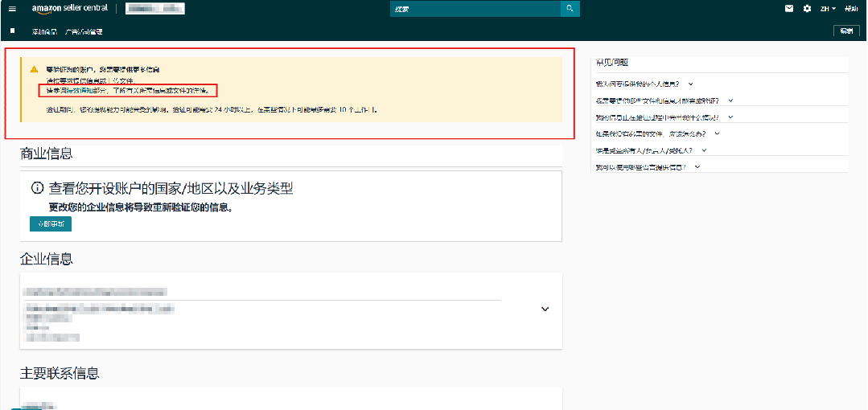Open the second bookmarked link in the secondary bar
Viewport: 868px width, 410px height.
click(x=84, y=31)
